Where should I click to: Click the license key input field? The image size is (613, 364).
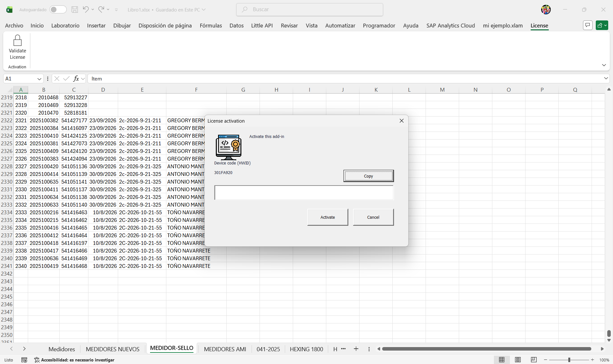point(304,193)
